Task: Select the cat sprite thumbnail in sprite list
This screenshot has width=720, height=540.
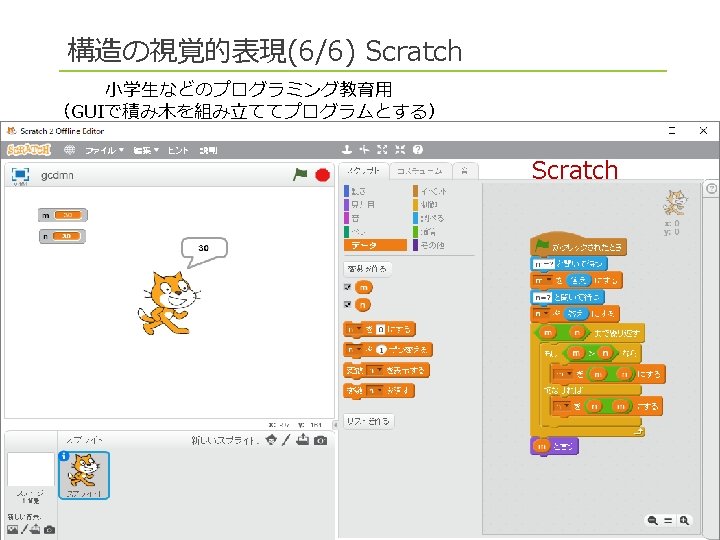Action: click(84, 475)
